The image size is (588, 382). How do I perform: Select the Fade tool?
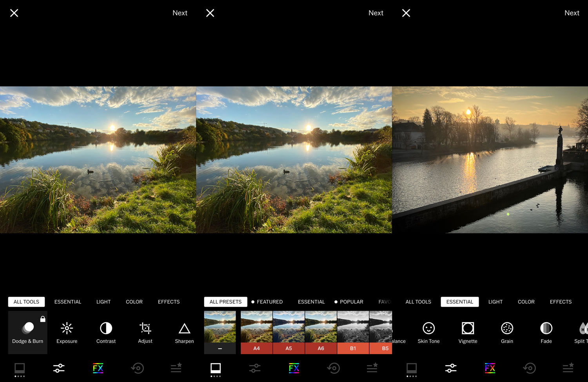pos(546,332)
